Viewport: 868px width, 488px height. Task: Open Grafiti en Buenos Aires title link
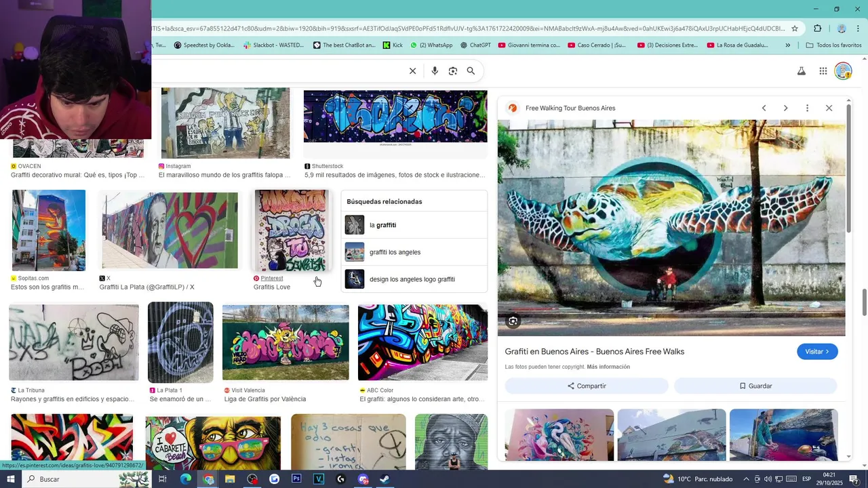pos(595,352)
